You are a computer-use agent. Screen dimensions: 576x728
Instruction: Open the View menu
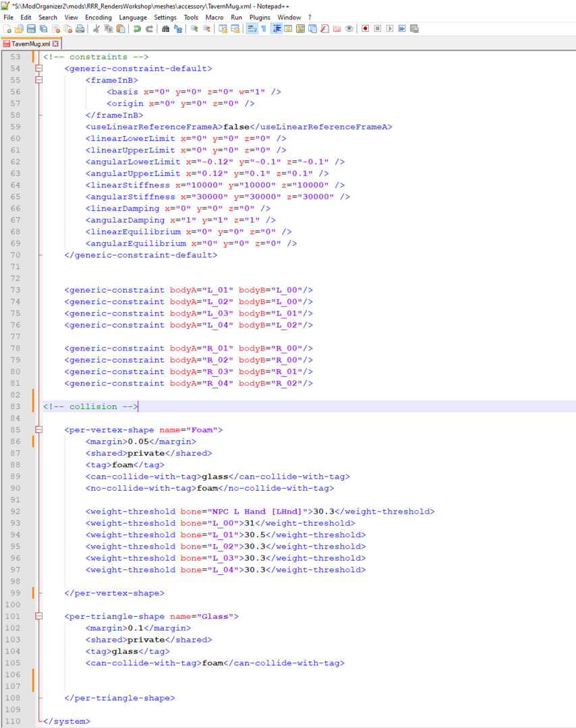pyautogui.click(x=71, y=17)
